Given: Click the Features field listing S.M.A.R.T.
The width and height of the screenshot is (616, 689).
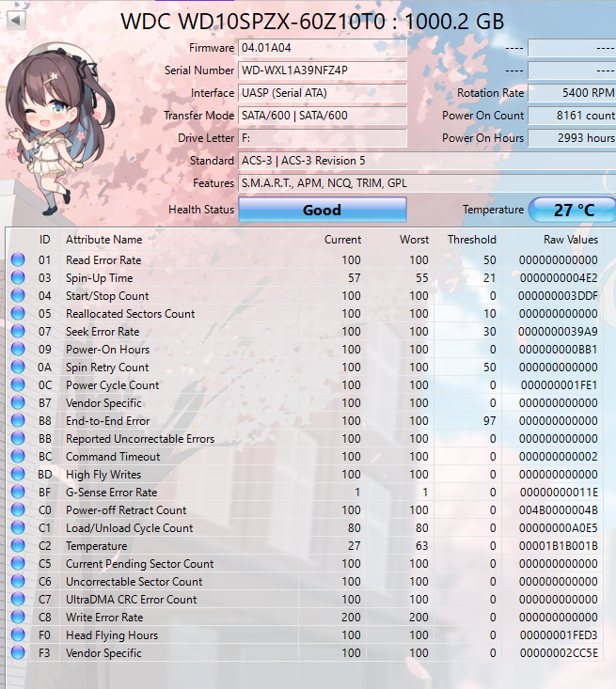Looking at the screenshot, I should (427, 183).
